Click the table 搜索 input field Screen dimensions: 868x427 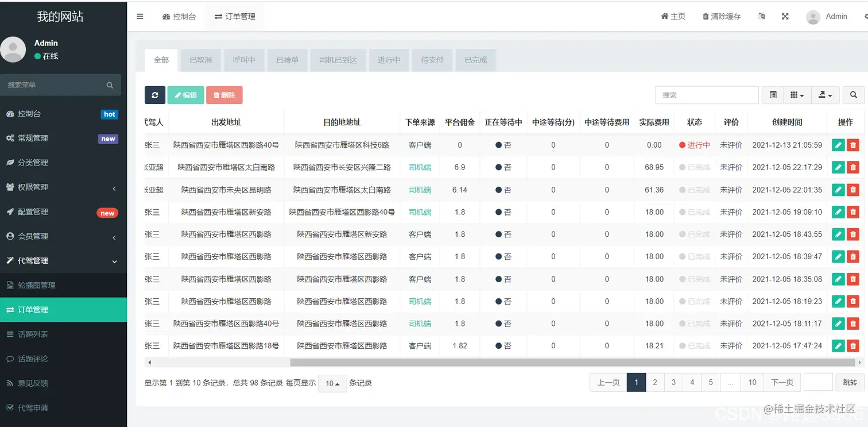point(707,95)
